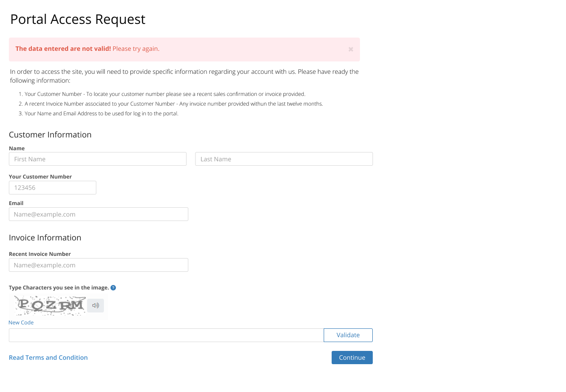Open the captcha help question mark icon

click(x=113, y=288)
